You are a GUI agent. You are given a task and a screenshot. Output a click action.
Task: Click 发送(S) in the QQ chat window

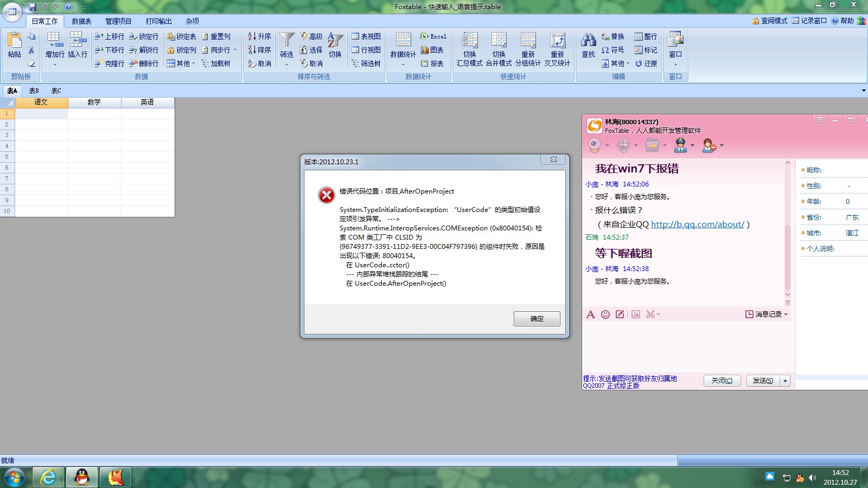click(x=763, y=381)
